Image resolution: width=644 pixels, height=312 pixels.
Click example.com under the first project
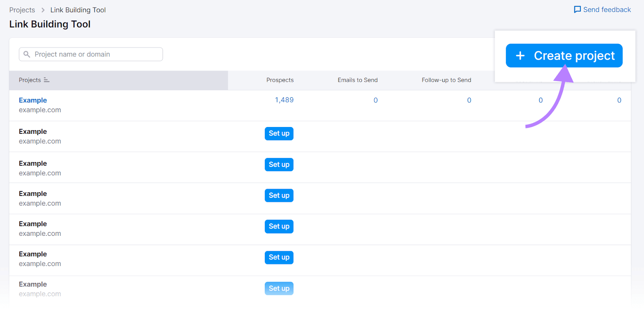40,110
